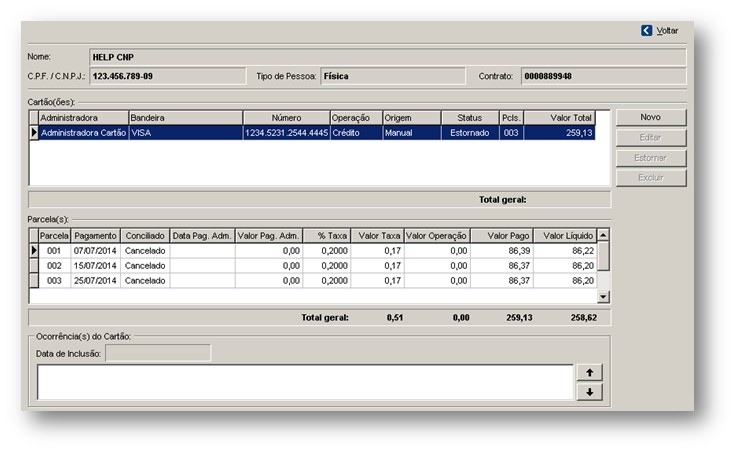Click the row selector of parcela 002
Screen dimensions: 736x453
coord(34,266)
